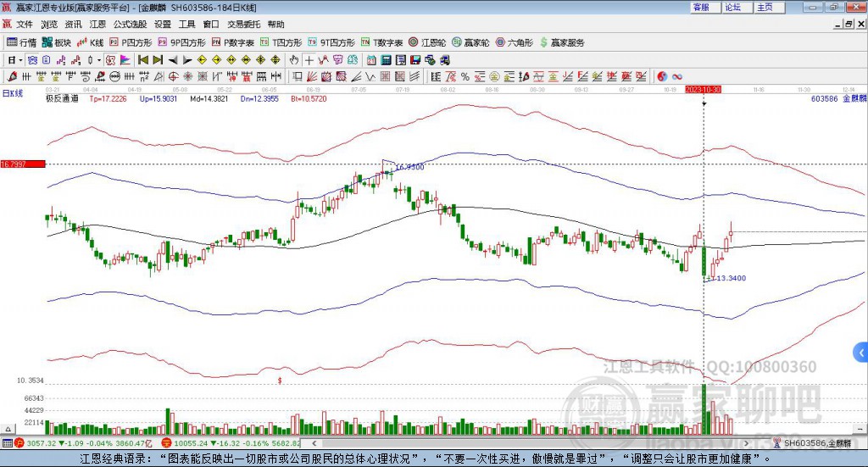Screen dimensions: 868x467
Task: Select the Gann fan lines tool
Action: pos(312,76)
